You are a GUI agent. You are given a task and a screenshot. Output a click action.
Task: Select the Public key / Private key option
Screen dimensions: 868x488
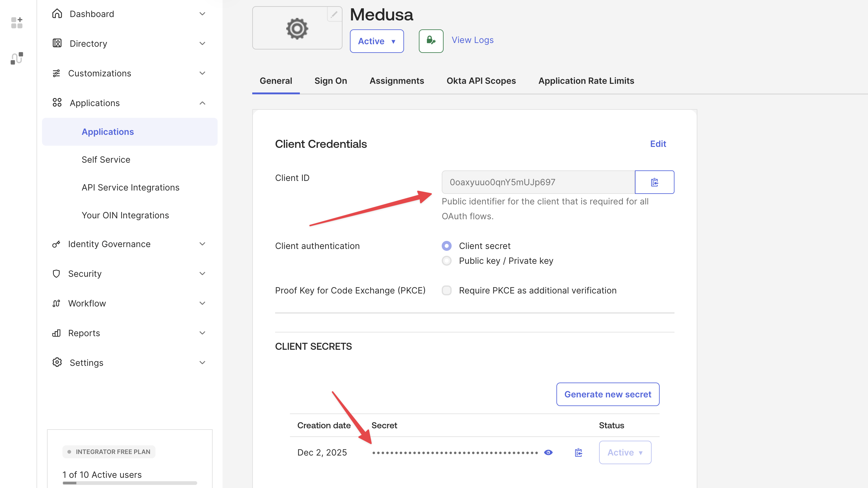[446, 260]
